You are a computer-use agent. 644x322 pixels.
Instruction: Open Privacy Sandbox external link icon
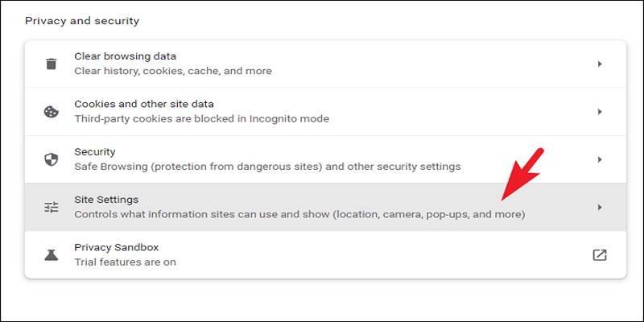pos(599,254)
